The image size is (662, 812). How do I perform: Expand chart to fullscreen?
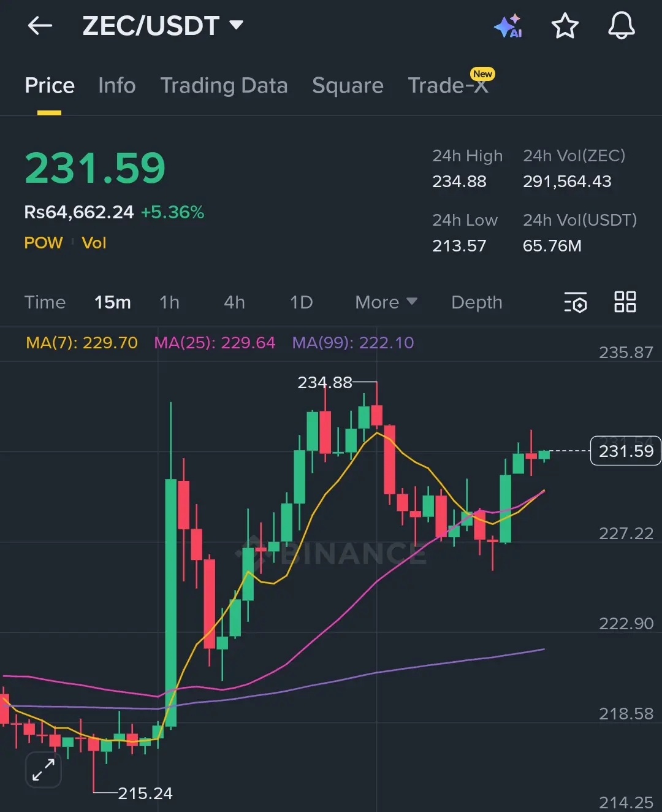click(44, 770)
